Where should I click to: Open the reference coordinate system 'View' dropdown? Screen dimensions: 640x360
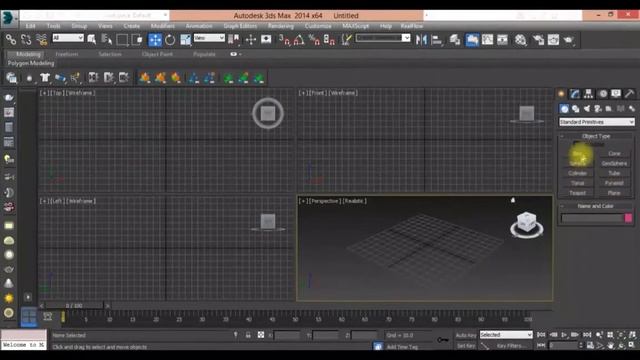[x=209, y=38]
